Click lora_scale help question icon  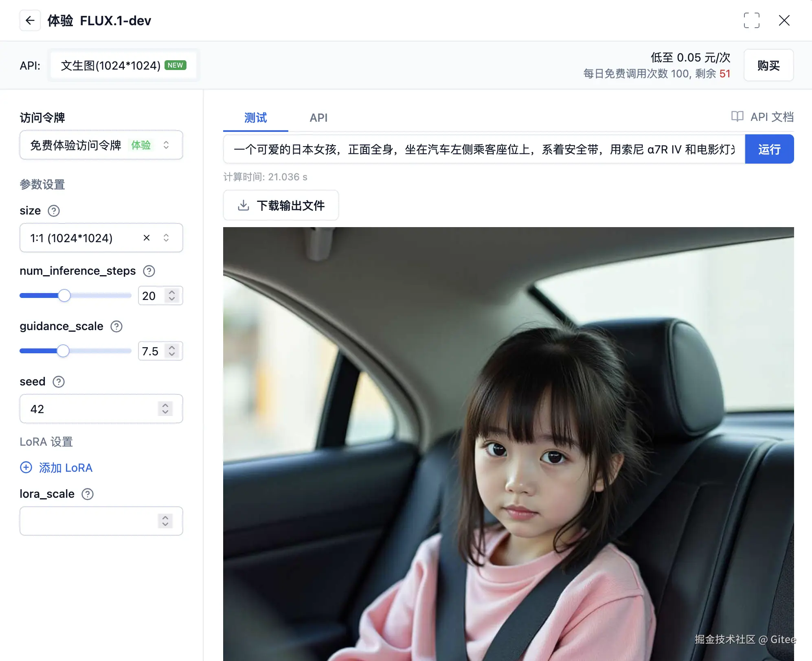tap(88, 494)
